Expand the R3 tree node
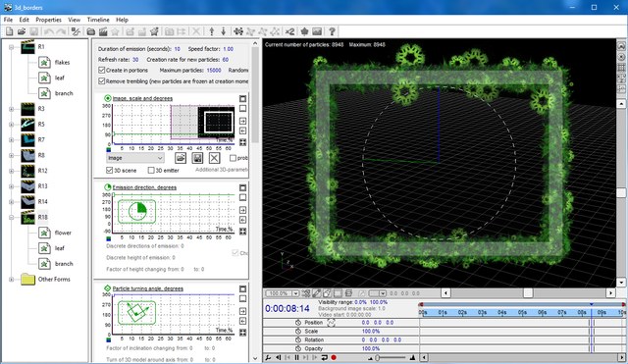 click(x=11, y=109)
